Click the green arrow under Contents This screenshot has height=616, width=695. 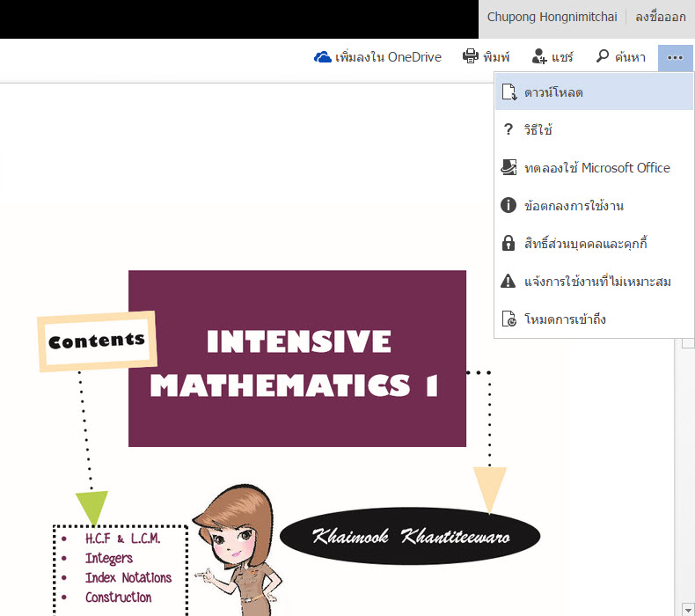click(91, 508)
